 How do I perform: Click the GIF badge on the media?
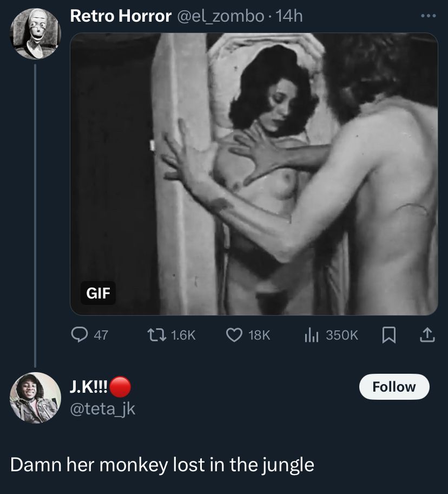click(x=98, y=294)
